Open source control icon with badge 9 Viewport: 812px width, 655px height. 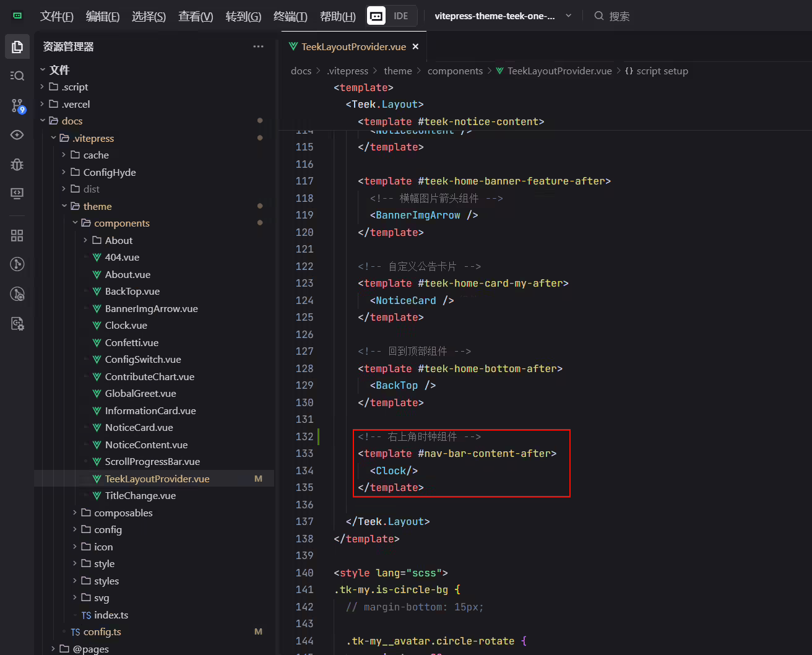click(17, 105)
